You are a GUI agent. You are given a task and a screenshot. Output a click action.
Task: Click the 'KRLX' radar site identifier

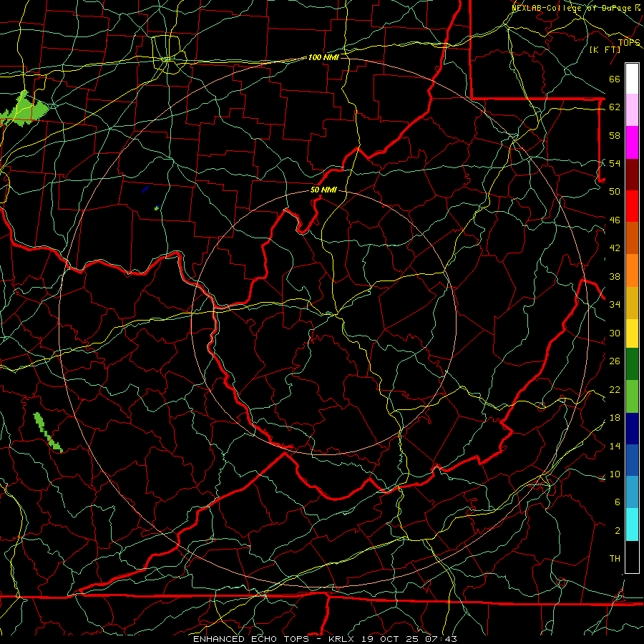[x=342, y=639]
